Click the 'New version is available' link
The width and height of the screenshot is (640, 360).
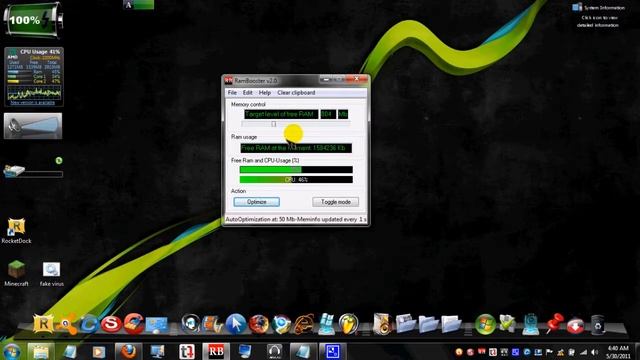click(32, 103)
